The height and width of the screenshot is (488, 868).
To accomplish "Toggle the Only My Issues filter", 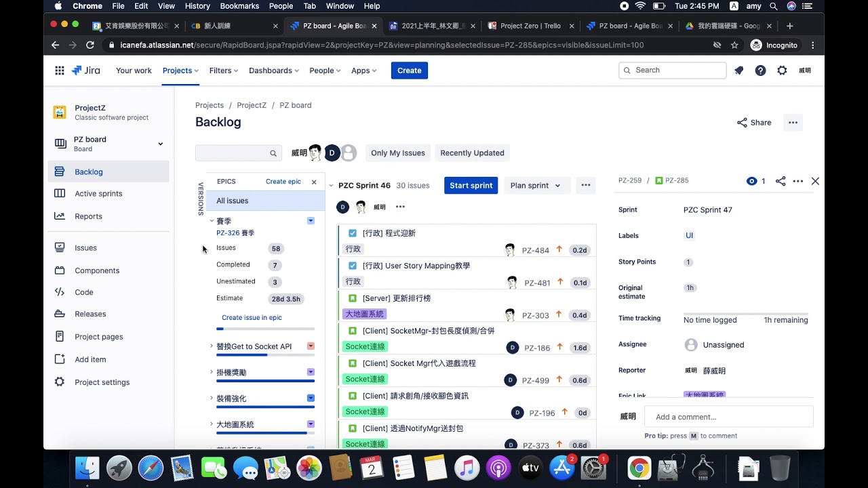I will (x=398, y=153).
